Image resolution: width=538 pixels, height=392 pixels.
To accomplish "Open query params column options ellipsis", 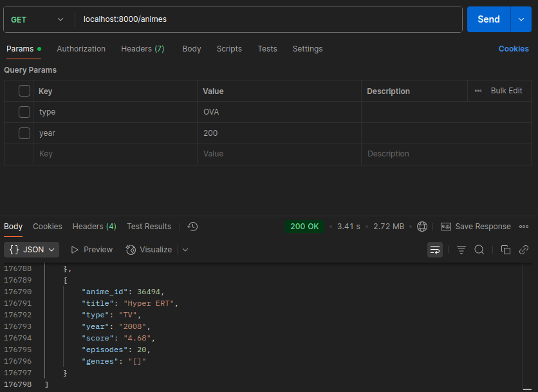I will 478,91.
